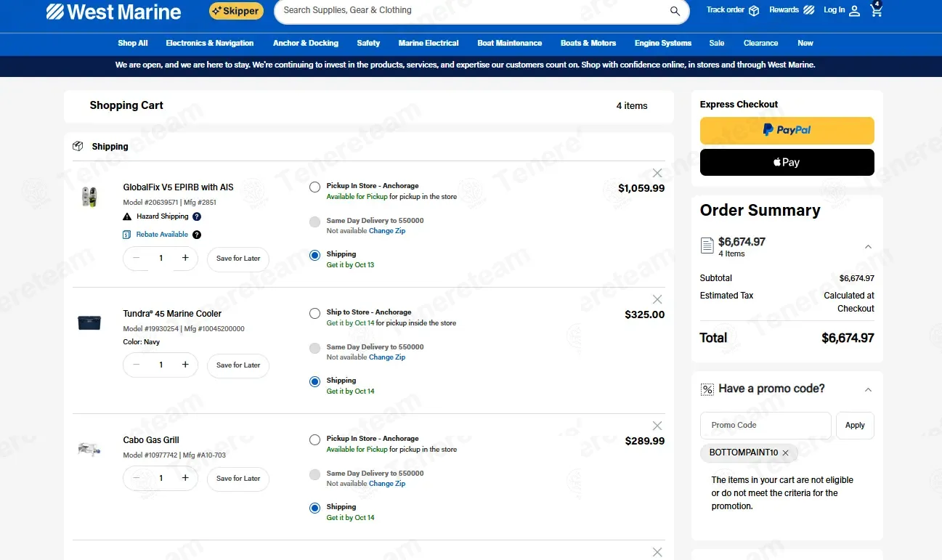
Task: Remove GlobalFix V5 EPIRB from cart
Action: pos(657,173)
